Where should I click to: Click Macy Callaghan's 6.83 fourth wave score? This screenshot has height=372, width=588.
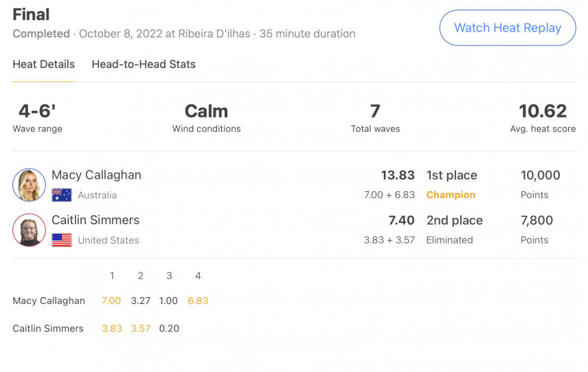[198, 300]
